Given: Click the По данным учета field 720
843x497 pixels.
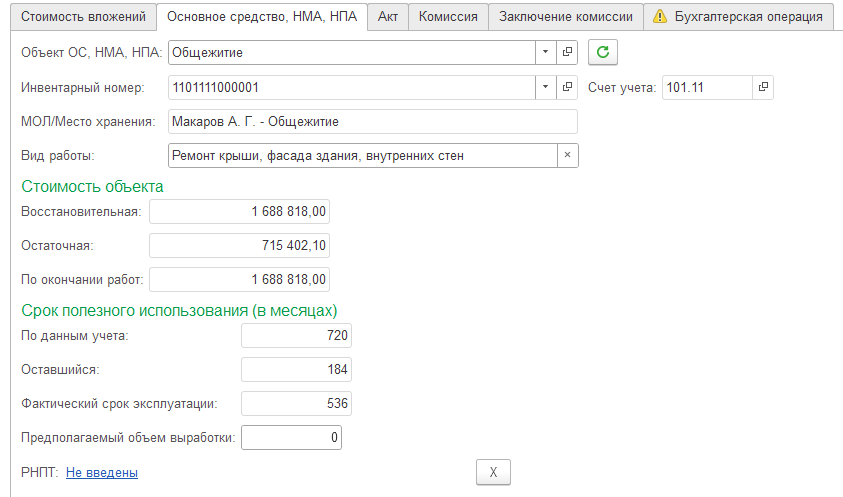Looking at the screenshot, I should (296, 335).
